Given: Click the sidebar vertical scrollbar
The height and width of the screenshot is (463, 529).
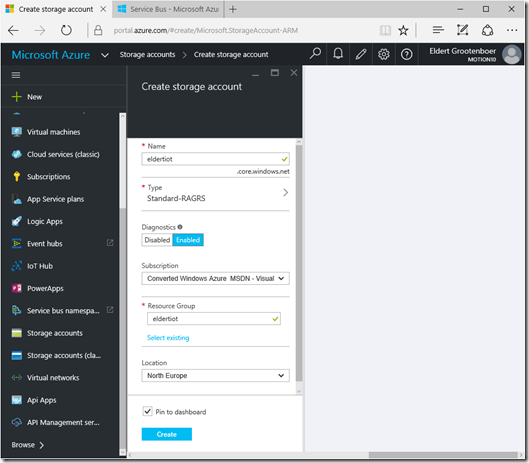Looking at the screenshot, I should (x=122, y=162).
